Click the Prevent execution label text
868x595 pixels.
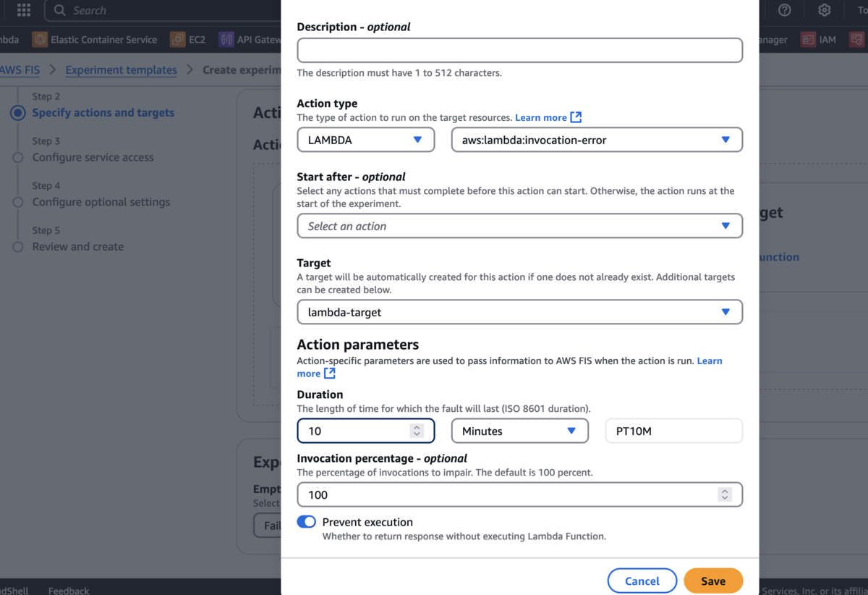(367, 522)
